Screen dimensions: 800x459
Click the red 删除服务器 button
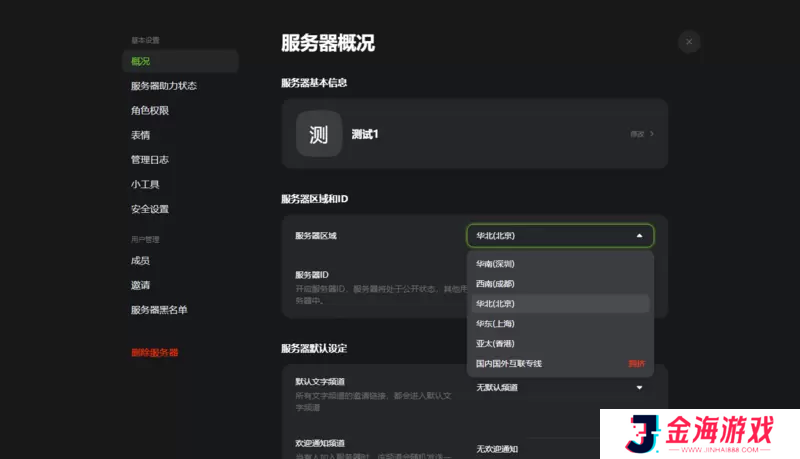click(155, 353)
